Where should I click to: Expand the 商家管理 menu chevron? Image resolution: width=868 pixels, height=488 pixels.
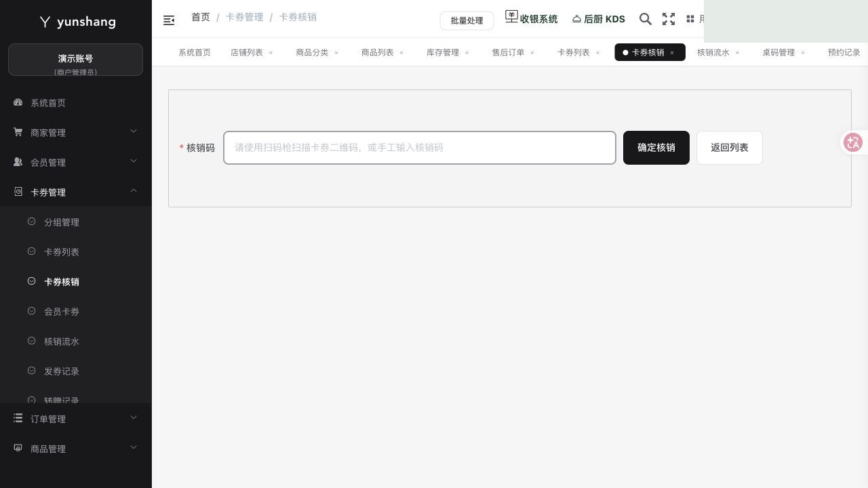(134, 131)
